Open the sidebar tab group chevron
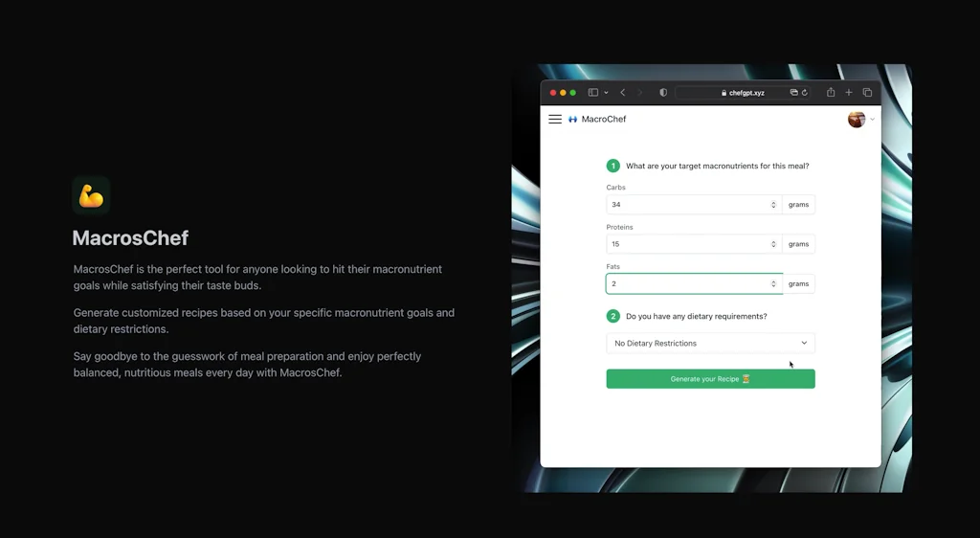Screen dimensions: 980x538 tap(606, 93)
